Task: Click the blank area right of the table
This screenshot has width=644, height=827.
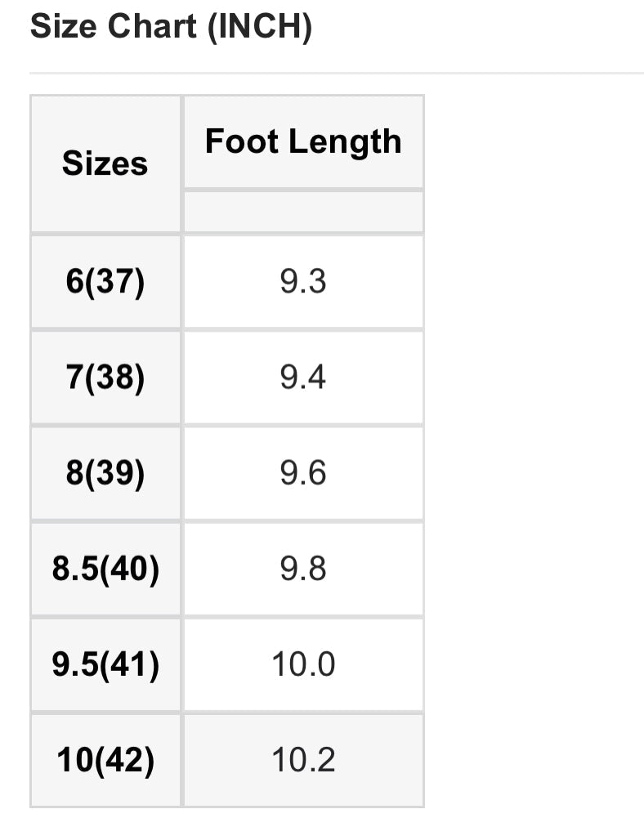Action: [x=533, y=449]
